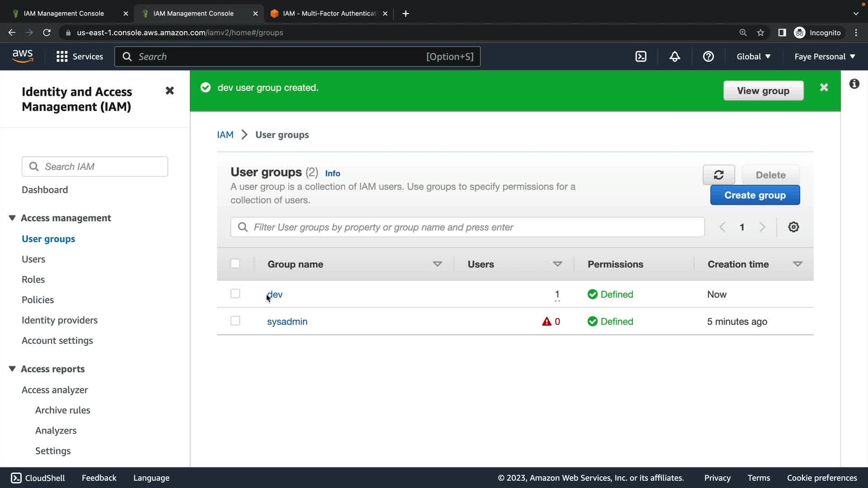Open the info panel icon on right

click(854, 84)
